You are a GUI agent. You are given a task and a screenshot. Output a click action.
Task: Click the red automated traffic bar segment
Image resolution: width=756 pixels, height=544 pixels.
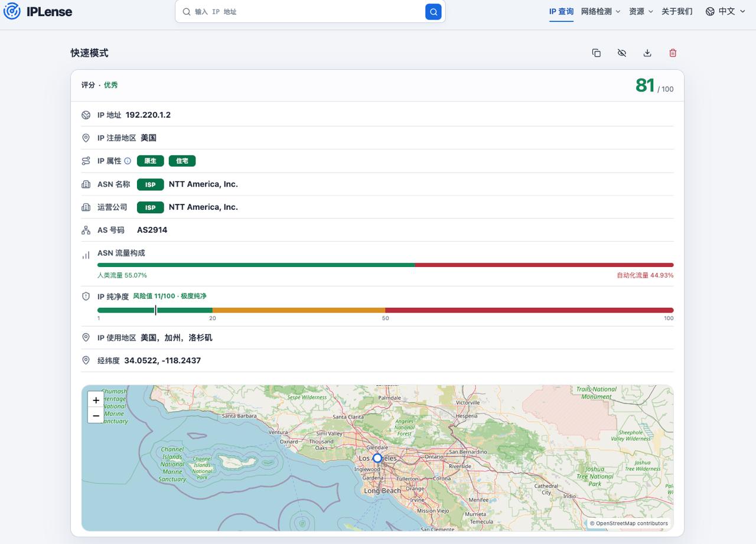(x=545, y=265)
